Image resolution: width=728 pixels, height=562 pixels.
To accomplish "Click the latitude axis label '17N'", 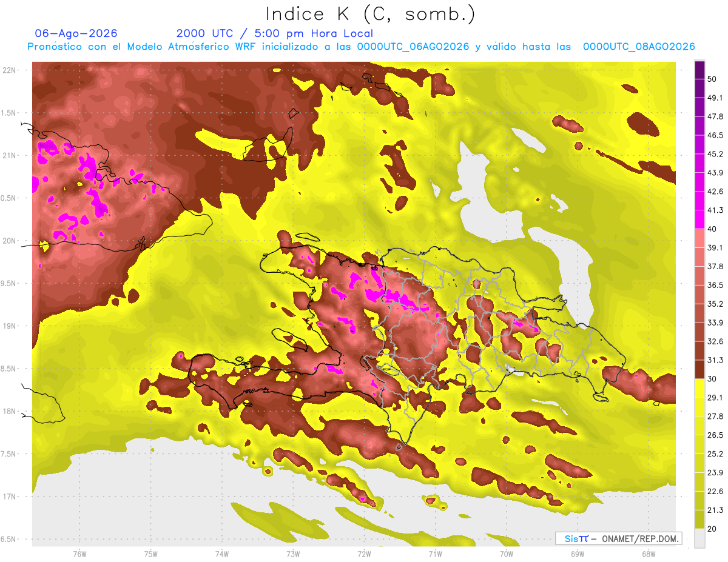I will (10, 497).
